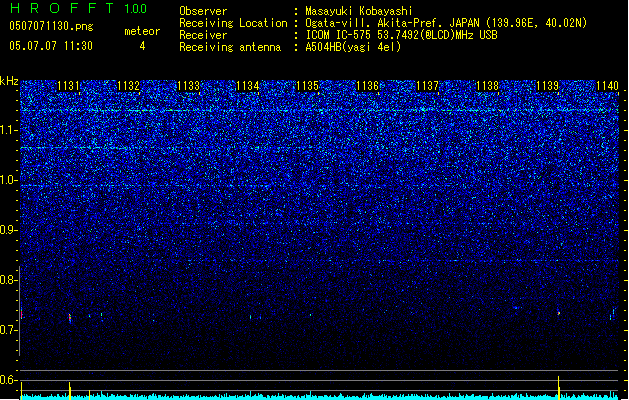Click the tall yellow spike under marker 1131
Screen dimensions: 629x400
coord(70,391)
